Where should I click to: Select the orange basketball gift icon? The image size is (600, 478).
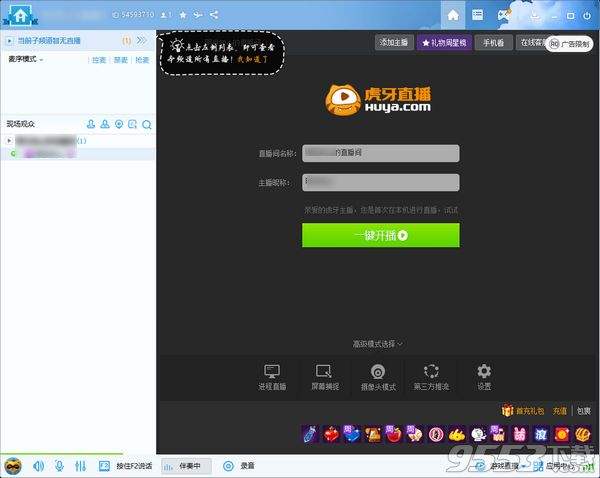[582, 434]
